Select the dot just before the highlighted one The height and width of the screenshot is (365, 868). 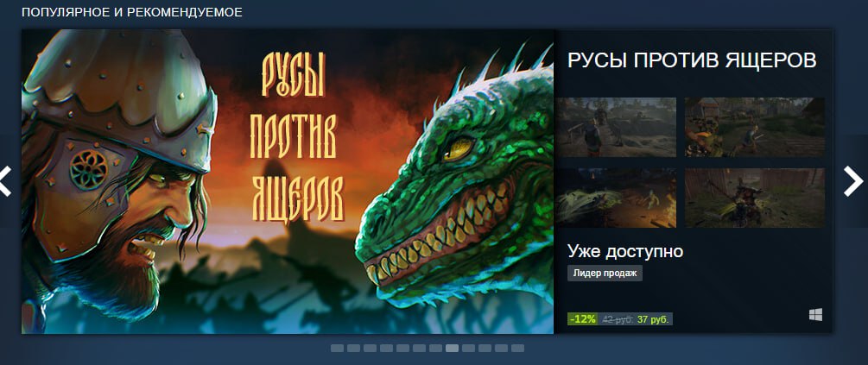pyautogui.click(x=435, y=349)
